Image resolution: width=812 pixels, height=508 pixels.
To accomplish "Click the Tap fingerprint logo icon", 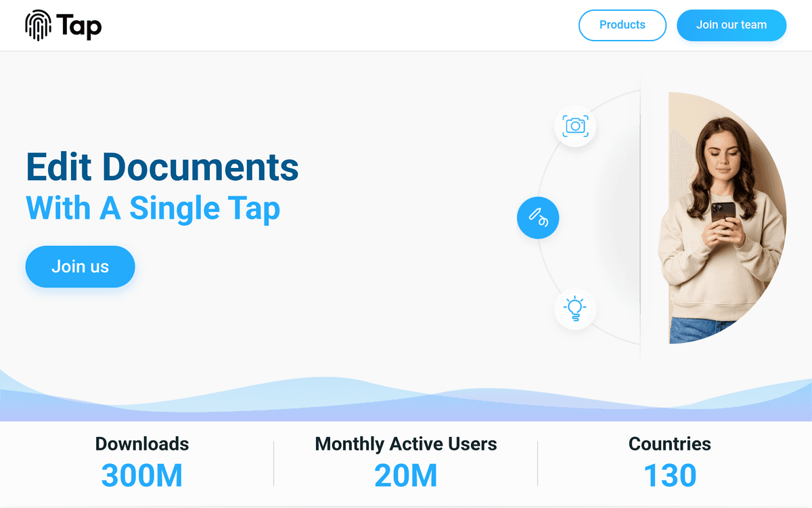I will pos(38,26).
